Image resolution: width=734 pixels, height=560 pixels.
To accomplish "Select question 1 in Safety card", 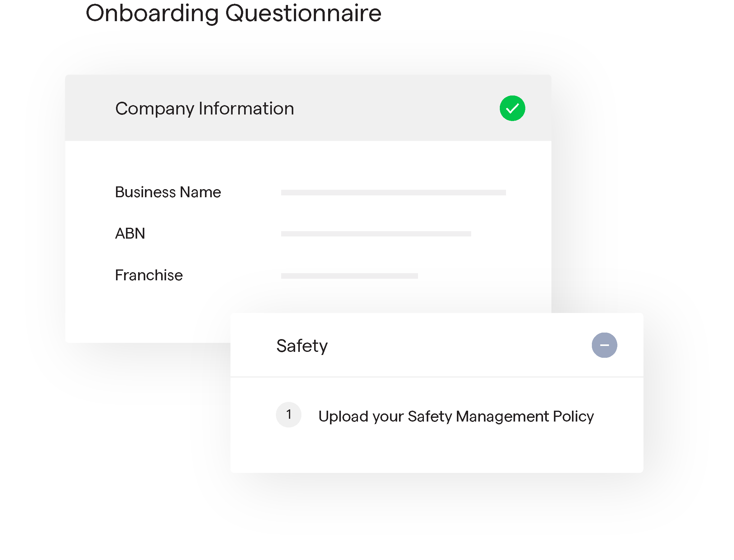I will point(435,415).
